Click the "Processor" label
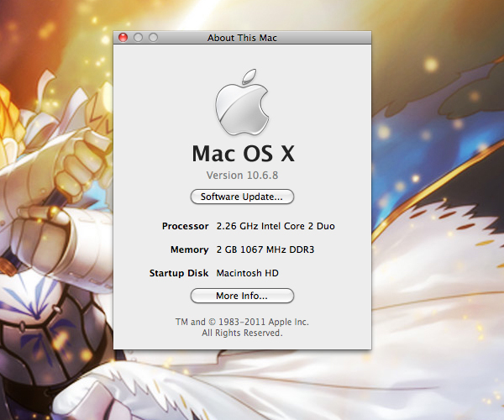The image size is (504, 420). click(x=185, y=226)
